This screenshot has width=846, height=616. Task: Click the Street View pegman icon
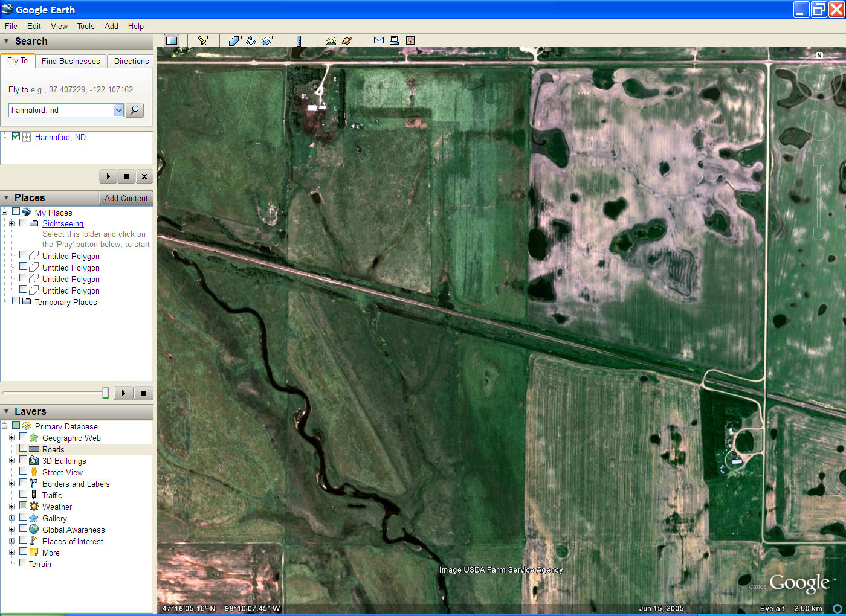34,472
